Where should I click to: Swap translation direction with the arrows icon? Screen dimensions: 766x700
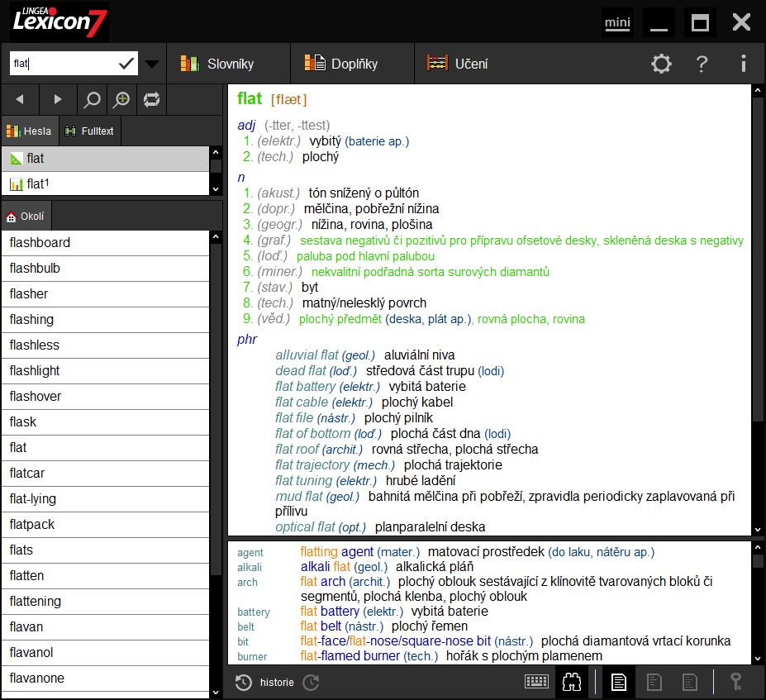click(151, 100)
